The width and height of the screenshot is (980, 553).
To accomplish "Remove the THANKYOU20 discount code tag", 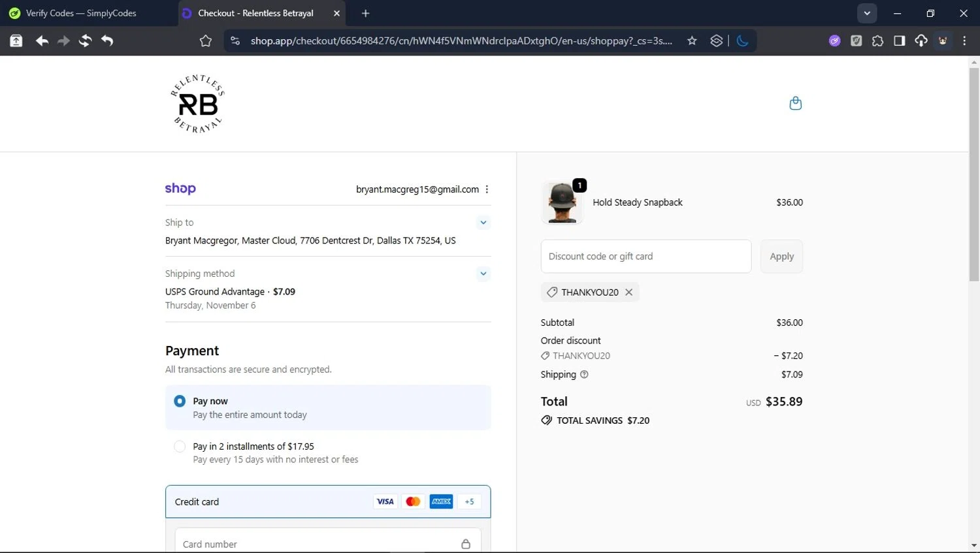I will [x=629, y=292].
